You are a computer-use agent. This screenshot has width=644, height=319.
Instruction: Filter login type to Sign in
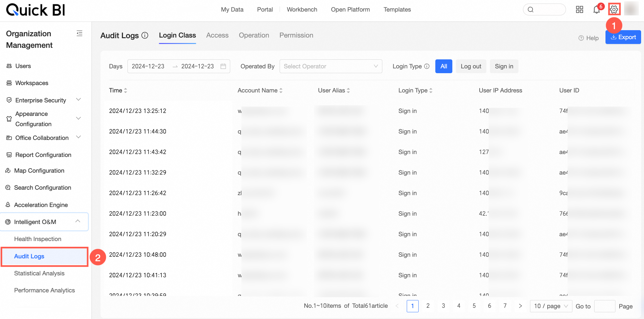[x=504, y=66]
